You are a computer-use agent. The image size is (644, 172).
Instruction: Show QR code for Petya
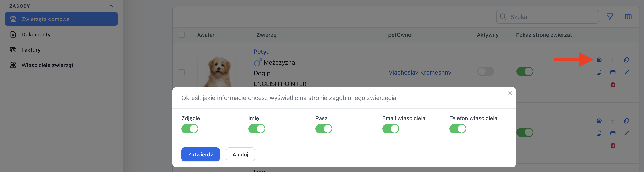point(613,60)
